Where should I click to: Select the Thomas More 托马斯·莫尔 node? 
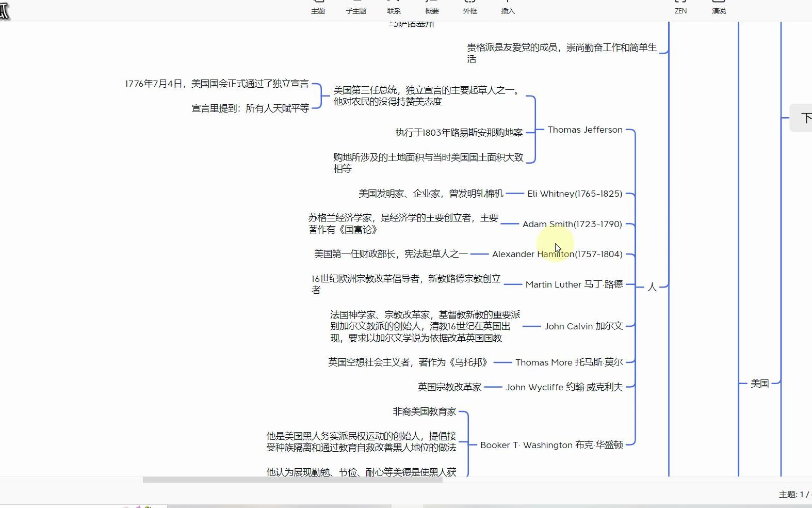tap(569, 362)
